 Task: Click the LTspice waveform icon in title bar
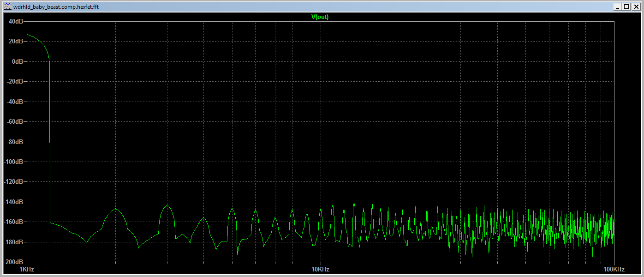[x=7, y=6]
